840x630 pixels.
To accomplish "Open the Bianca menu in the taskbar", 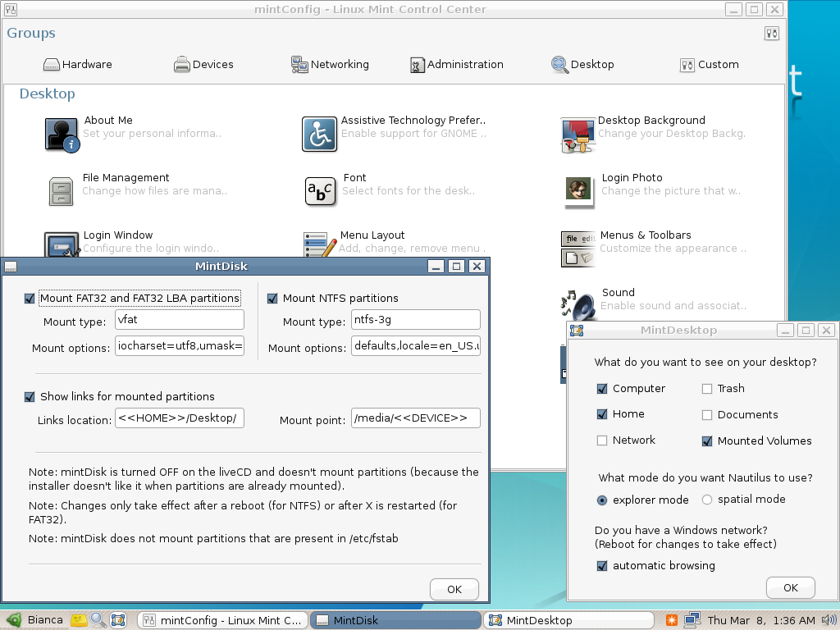I will tap(45, 620).
